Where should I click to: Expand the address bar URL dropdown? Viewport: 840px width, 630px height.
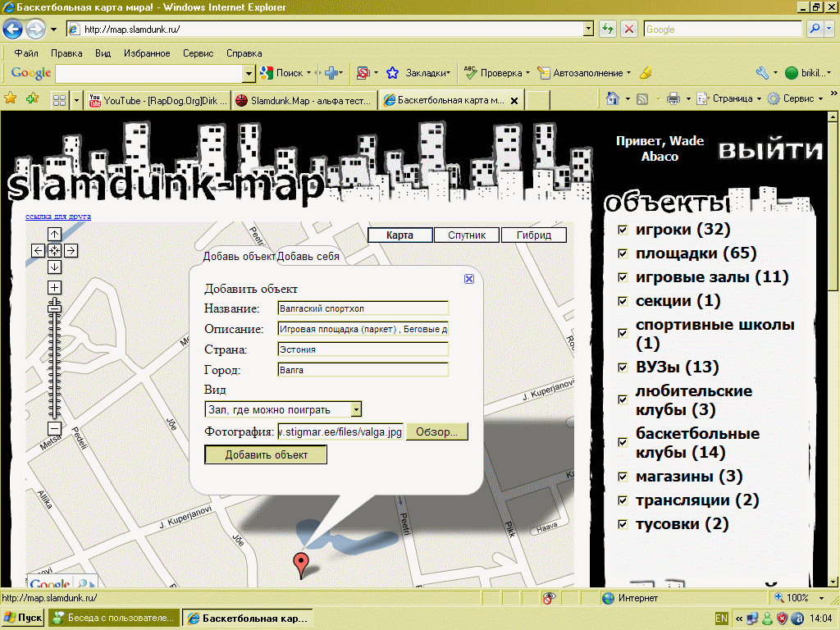(x=588, y=29)
